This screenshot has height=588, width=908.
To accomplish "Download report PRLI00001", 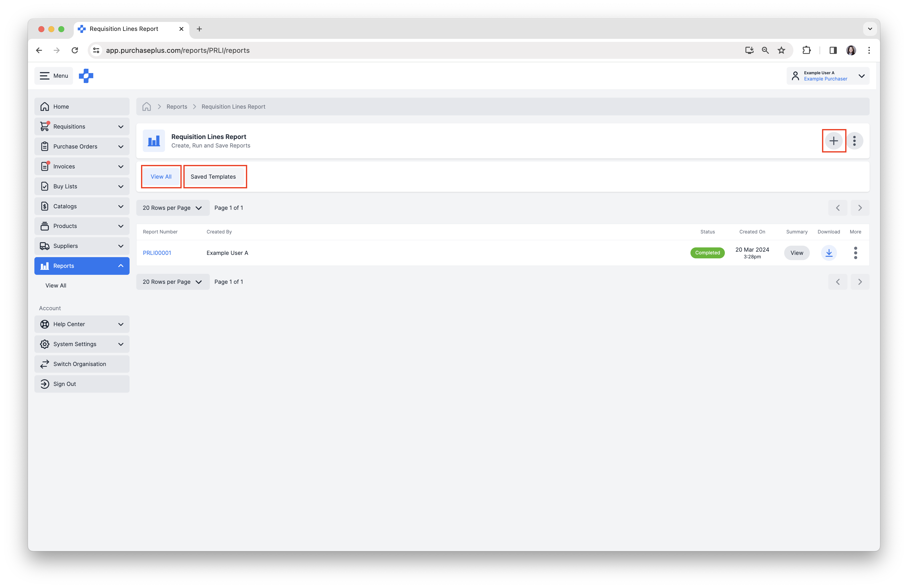I will click(829, 253).
